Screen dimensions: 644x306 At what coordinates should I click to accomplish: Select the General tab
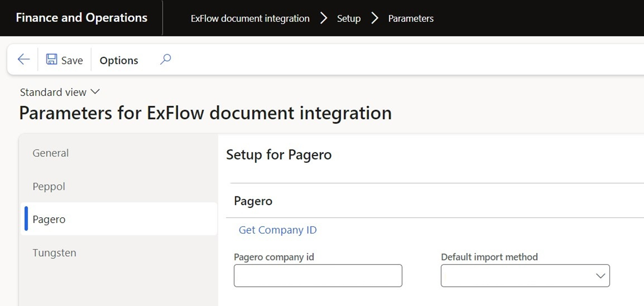119,153
